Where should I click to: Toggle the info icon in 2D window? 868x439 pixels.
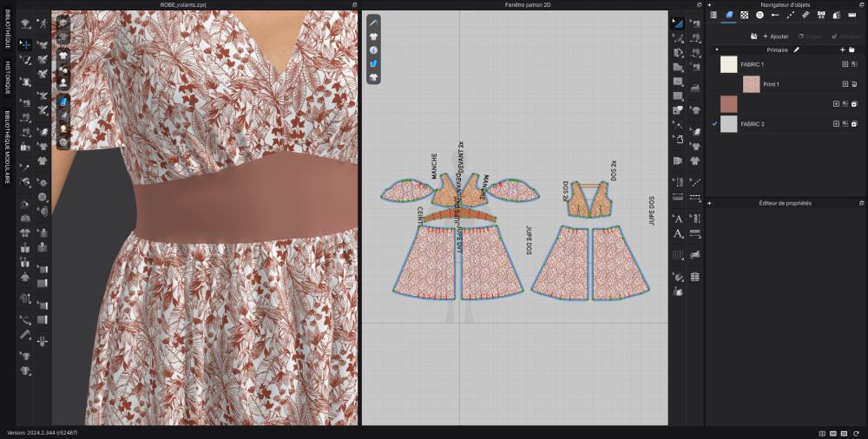tap(373, 50)
